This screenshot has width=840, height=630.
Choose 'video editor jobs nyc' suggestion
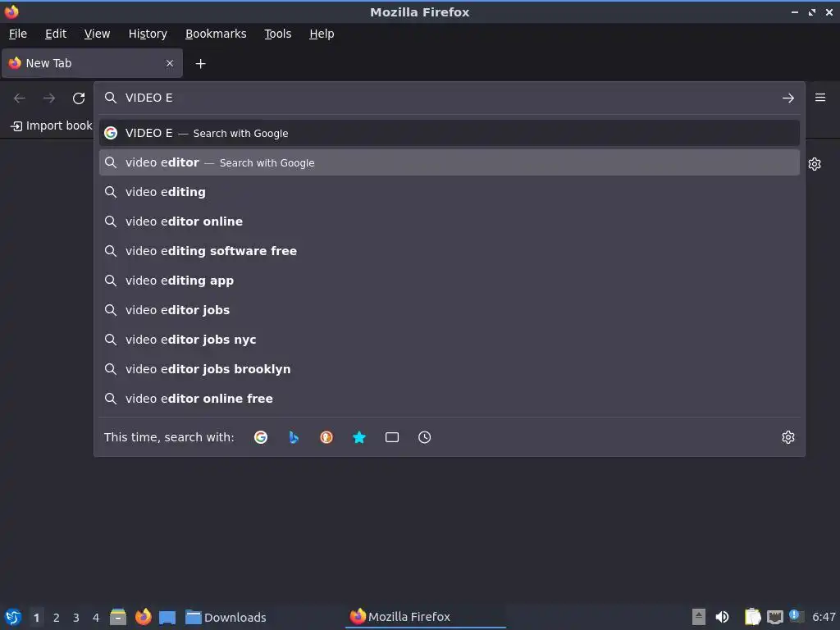450,339
